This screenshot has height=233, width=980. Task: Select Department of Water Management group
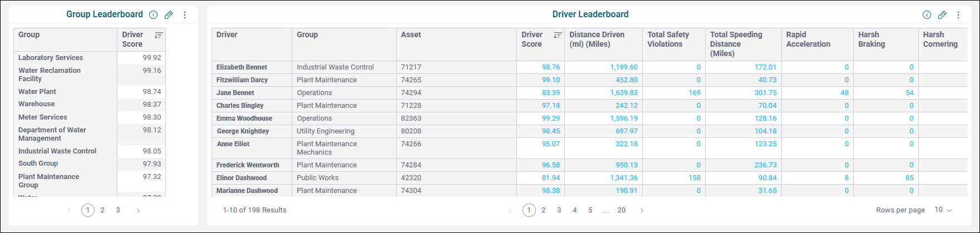52,134
